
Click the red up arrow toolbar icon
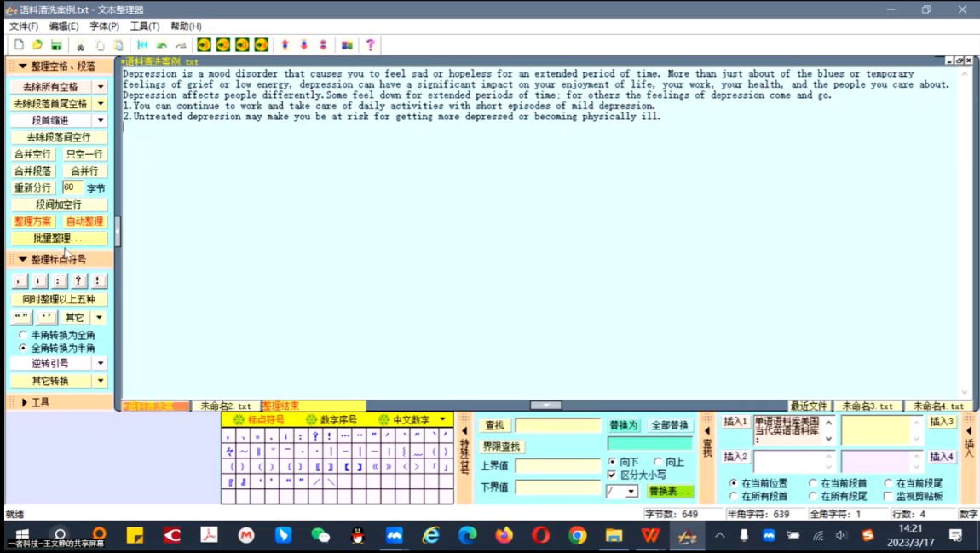click(285, 45)
